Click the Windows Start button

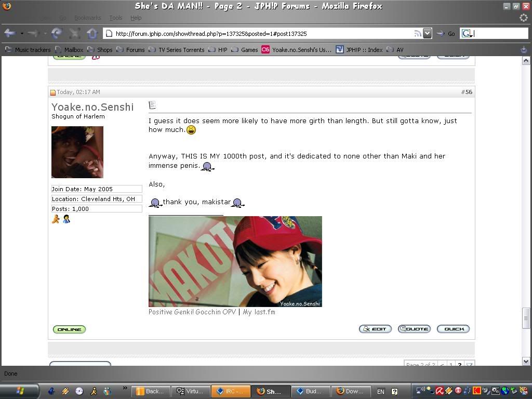(19, 391)
